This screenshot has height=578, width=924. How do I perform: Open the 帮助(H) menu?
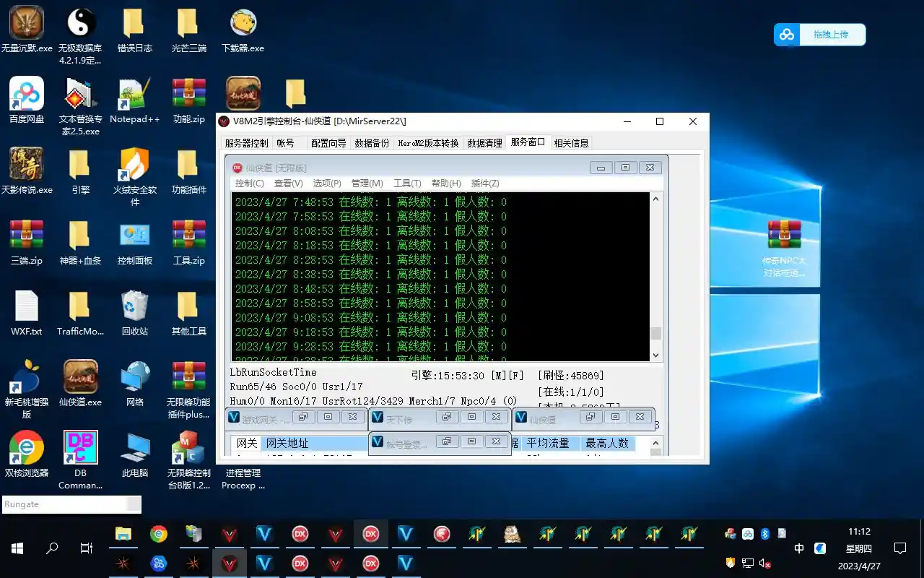click(x=445, y=184)
